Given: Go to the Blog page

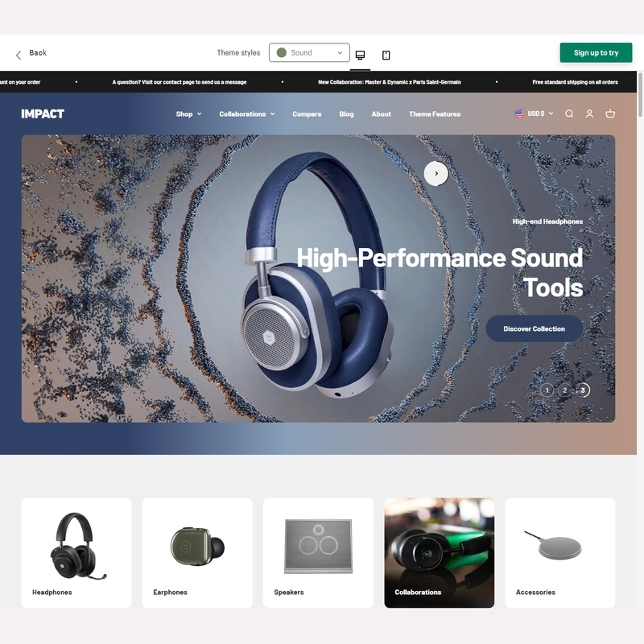Looking at the screenshot, I should click(346, 114).
